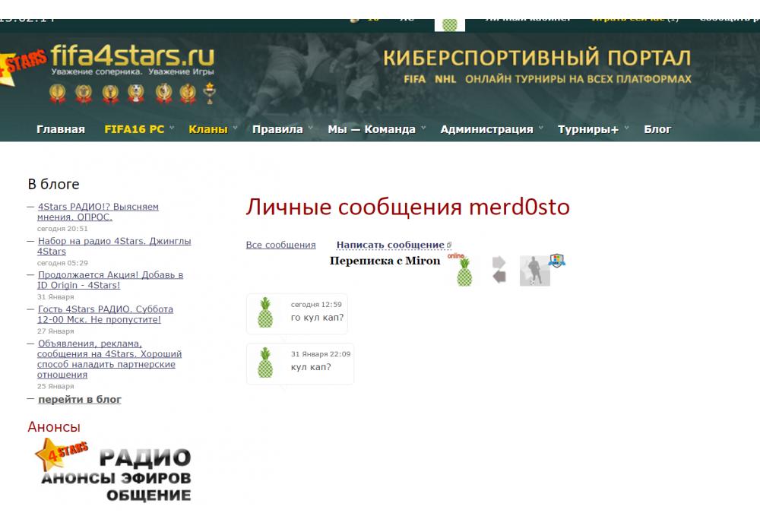
Task: Go to the Главная menu item
Action: [x=61, y=129]
